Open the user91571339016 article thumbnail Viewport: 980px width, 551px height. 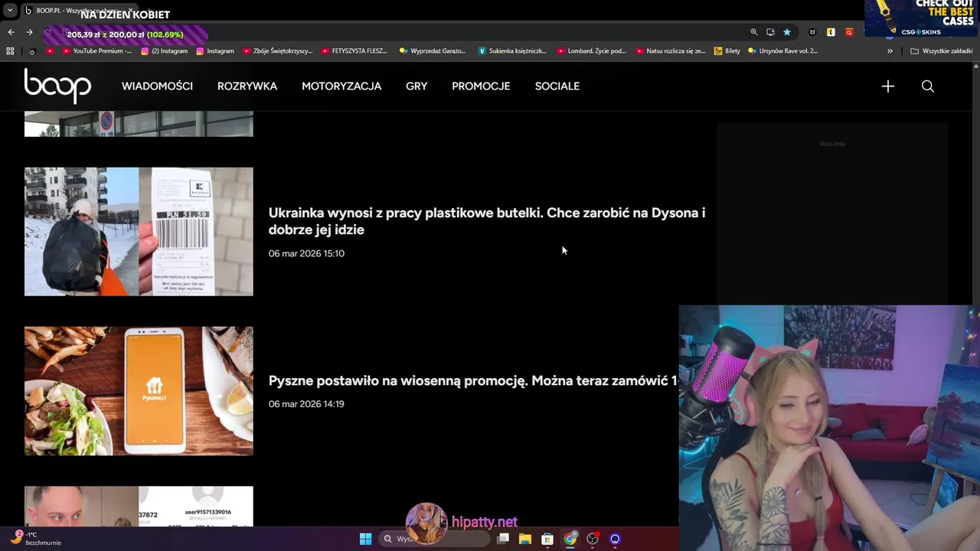139,506
